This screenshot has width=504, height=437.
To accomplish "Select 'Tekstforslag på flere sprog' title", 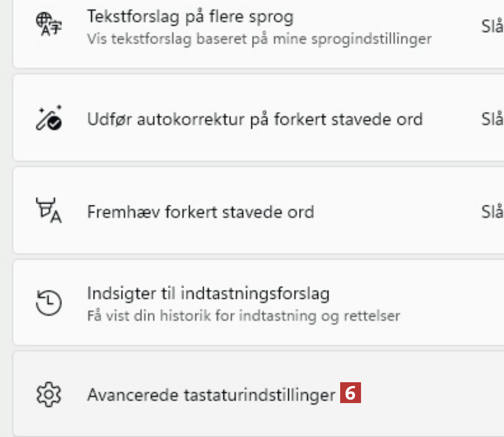I will click(190, 17).
